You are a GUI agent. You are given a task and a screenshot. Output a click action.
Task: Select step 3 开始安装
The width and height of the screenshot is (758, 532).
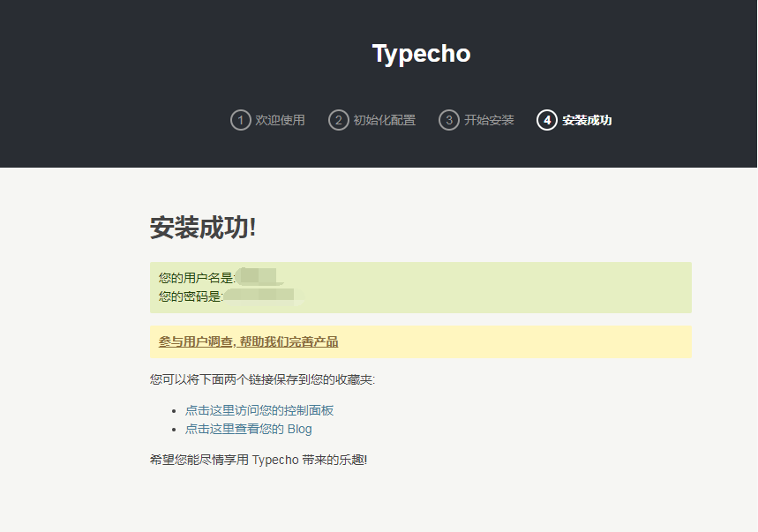coord(477,120)
